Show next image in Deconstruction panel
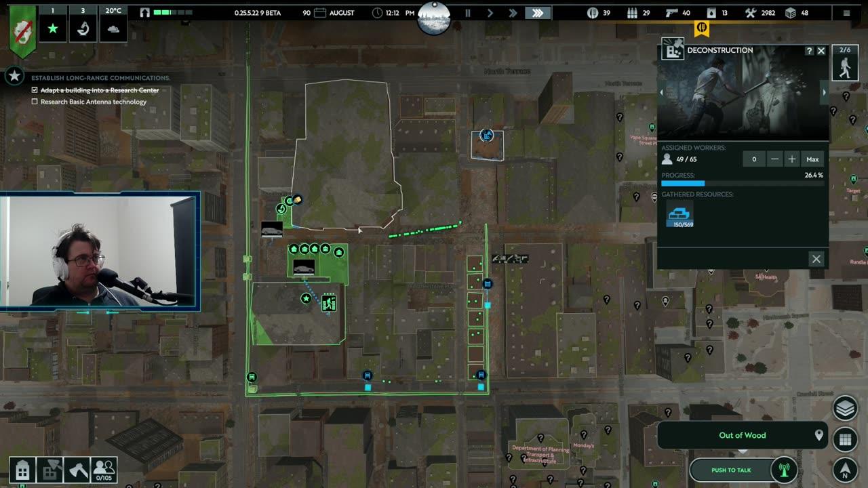Image resolution: width=868 pixels, height=488 pixels. coord(825,92)
